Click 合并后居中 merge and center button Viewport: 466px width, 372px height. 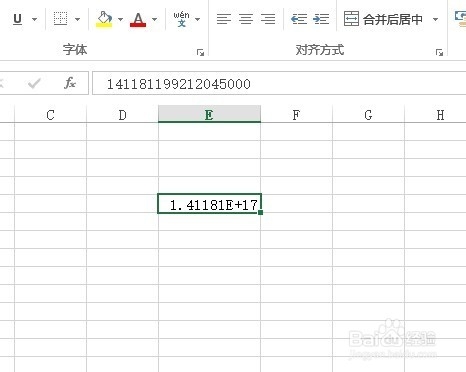[x=383, y=19]
